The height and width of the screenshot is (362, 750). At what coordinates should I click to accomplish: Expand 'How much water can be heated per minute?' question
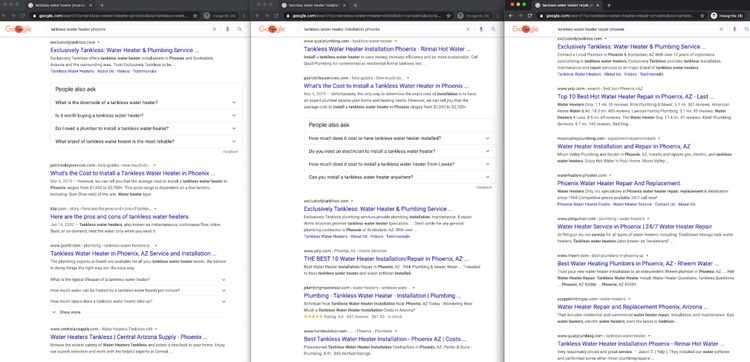(138, 290)
